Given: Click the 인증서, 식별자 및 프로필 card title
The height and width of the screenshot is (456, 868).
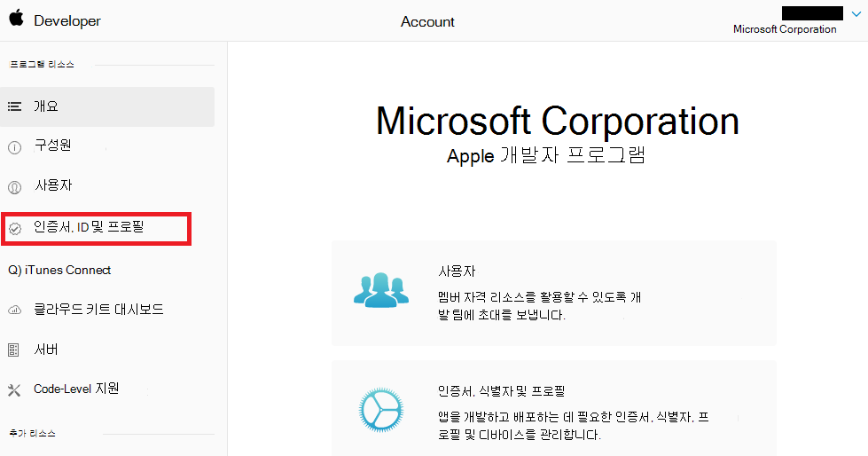Looking at the screenshot, I should [x=501, y=391].
